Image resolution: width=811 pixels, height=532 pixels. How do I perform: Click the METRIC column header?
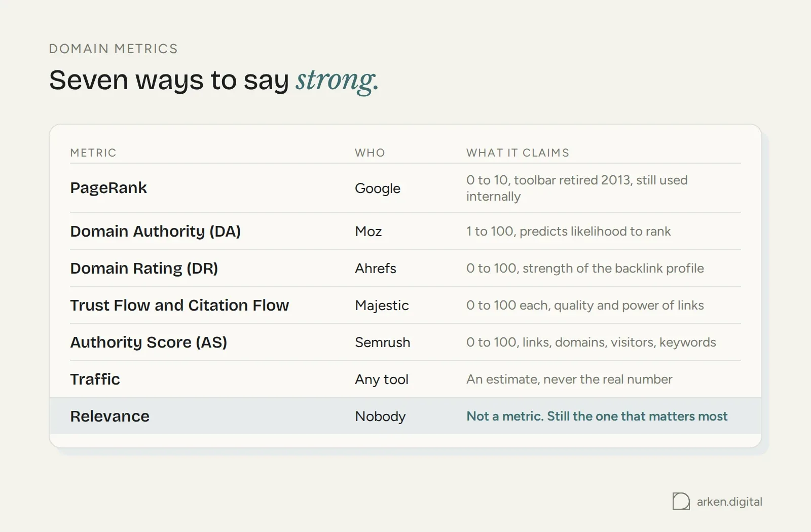click(93, 153)
